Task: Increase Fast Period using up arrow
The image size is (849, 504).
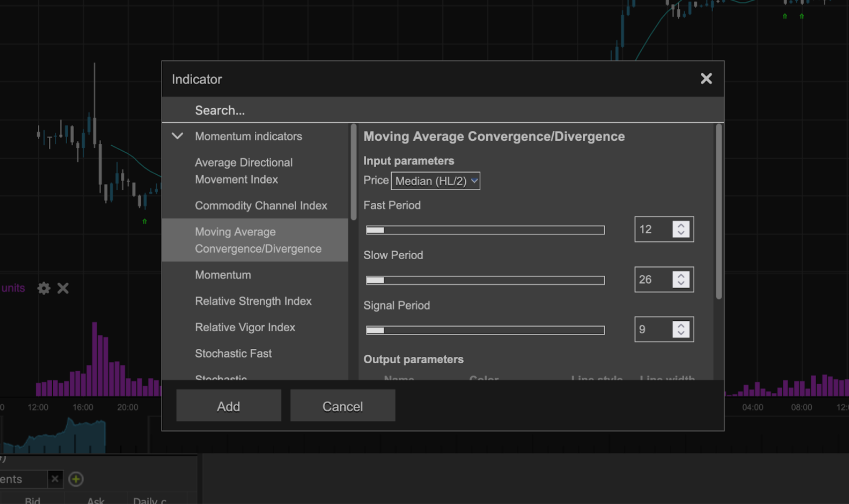Action: click(x=681, y=225)
